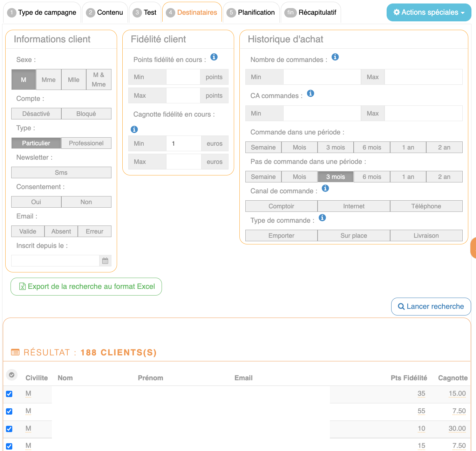Image resolution: width=476 pixels, height=451 pixels.
Task: Toggle Professionnel client type
Action: [x=86, y=143]
